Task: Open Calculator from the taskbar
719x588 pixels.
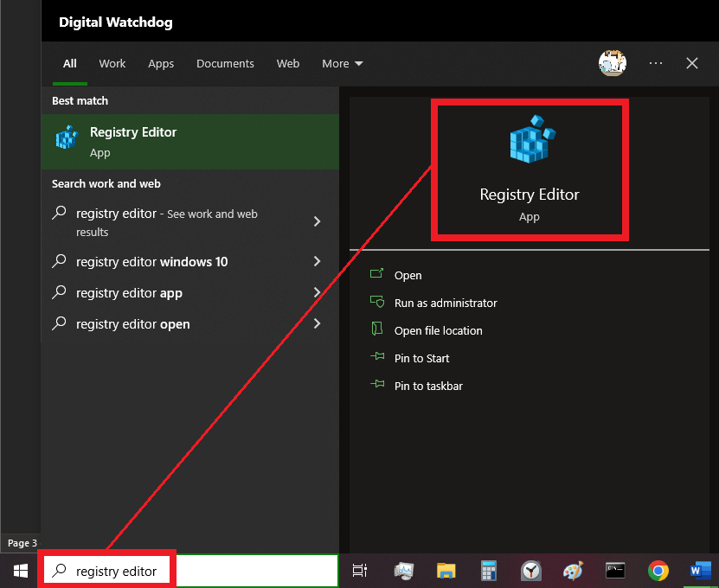Action: point(489,571)
